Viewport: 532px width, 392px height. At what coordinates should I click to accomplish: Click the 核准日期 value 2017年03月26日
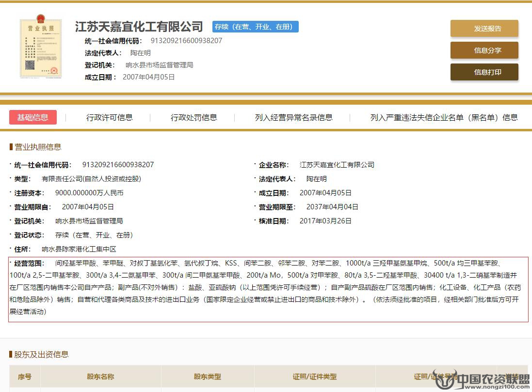pyautogui.click(x=325, y=221)
